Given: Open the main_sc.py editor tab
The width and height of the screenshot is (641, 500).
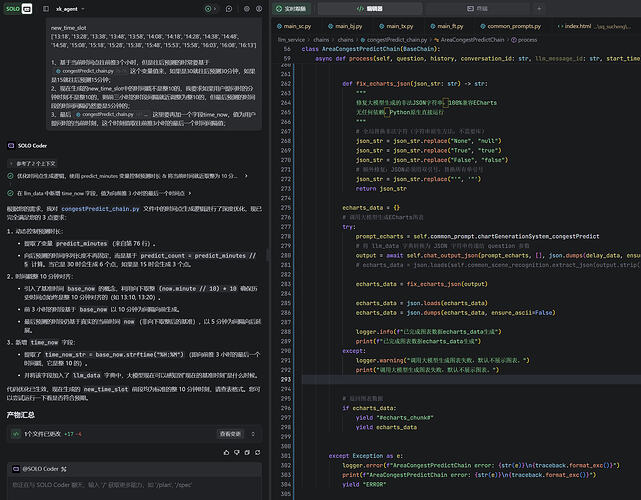Looking at the screenshot, I should pos(300,25).
